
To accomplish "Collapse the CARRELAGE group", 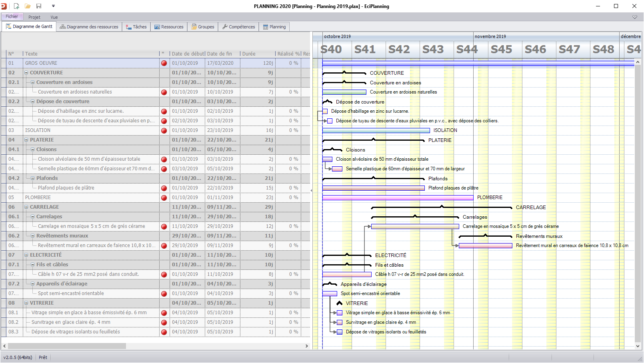I will 26,207.
